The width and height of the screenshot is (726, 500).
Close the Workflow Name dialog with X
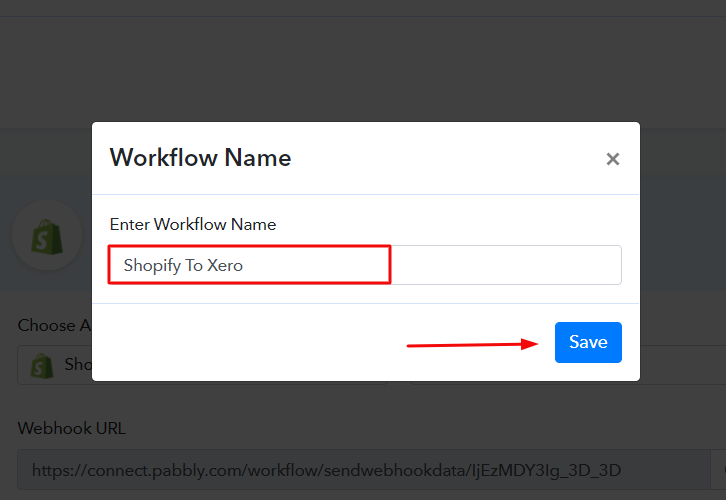[613, 159]
